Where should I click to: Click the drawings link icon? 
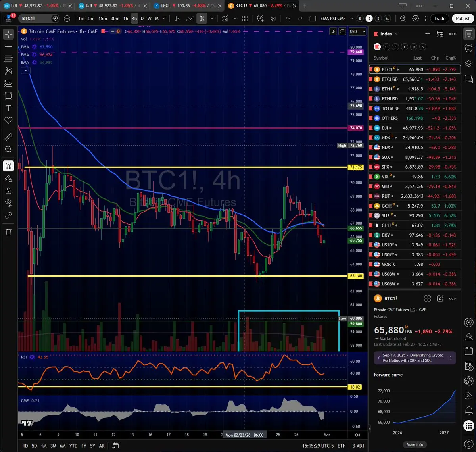point(8,215)
